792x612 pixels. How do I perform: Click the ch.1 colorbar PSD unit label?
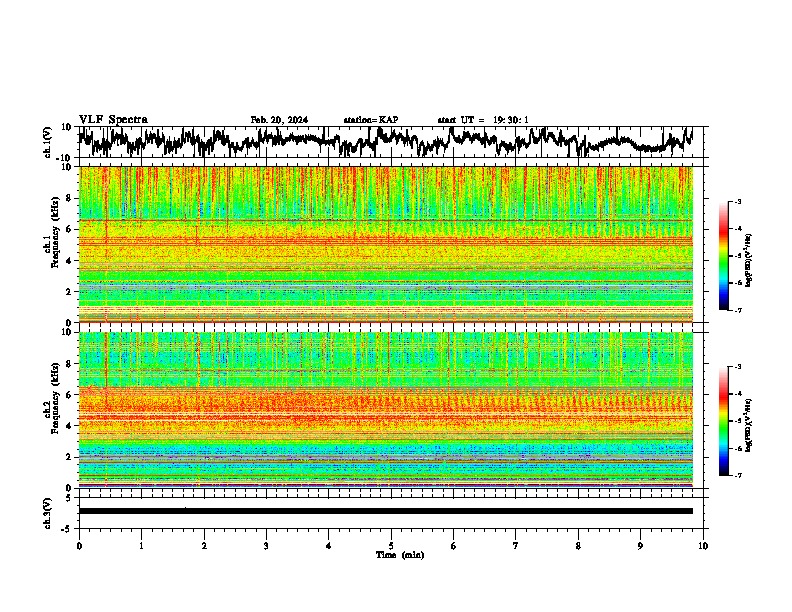pyautogui.click(x=749, y=261)
